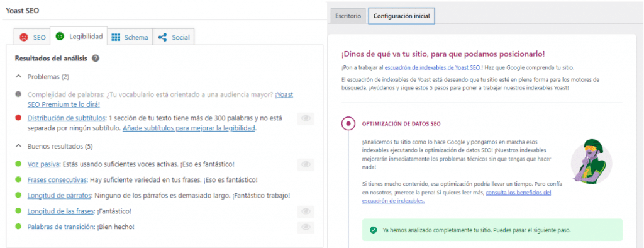This screenshot has width=644, height=248.
Task: Open the Palabras de transición link
Action: [60, 227]
